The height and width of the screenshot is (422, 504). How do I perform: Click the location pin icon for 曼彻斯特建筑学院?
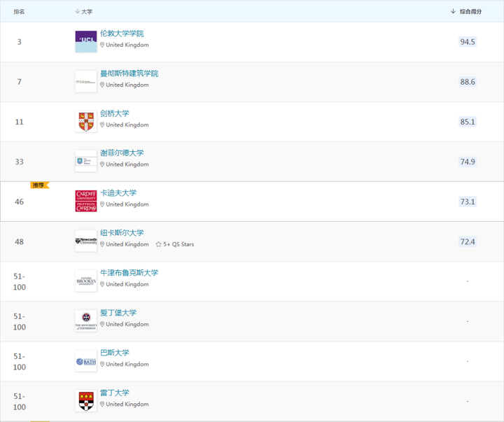coord(102,85)
